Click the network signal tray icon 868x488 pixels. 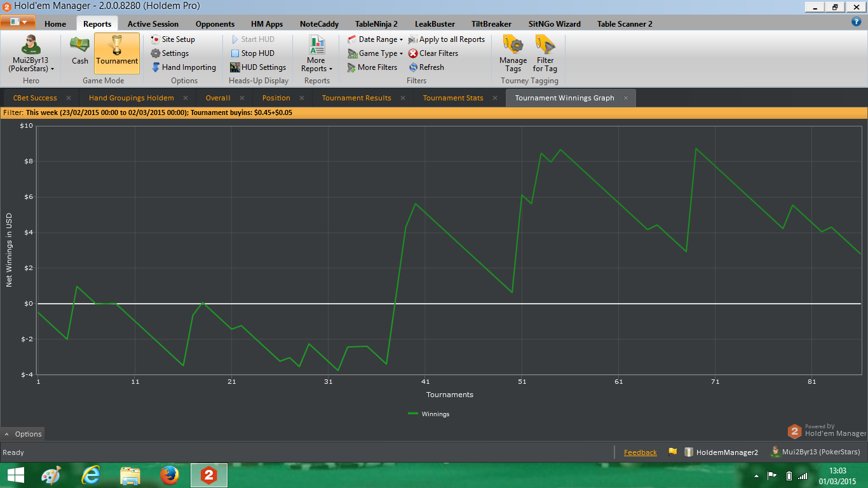tap(803, 475)
